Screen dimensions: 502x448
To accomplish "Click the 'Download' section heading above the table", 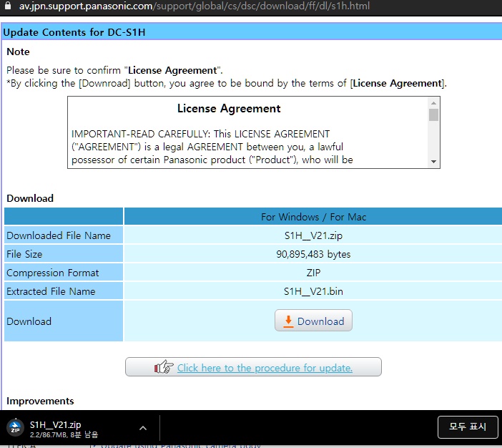I will (30, 198).
